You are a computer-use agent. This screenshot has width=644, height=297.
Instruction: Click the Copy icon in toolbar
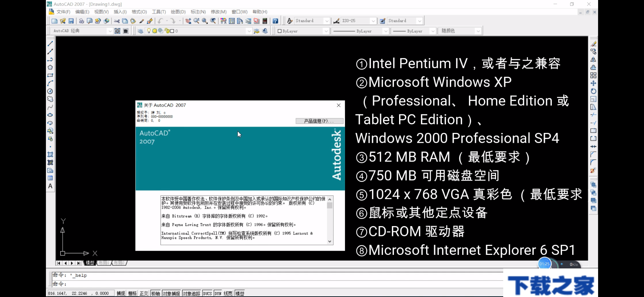pyautogui.click(x=125, y=21)
